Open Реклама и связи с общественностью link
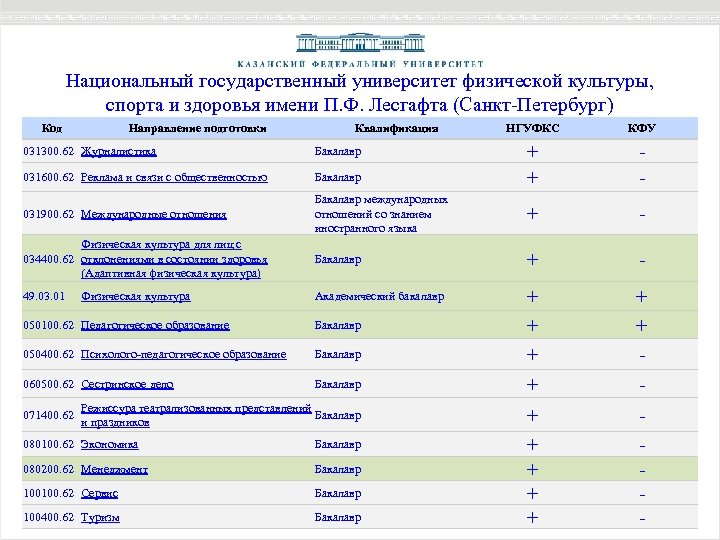Viewport: 720px width, 540px height. pos(174,178)
